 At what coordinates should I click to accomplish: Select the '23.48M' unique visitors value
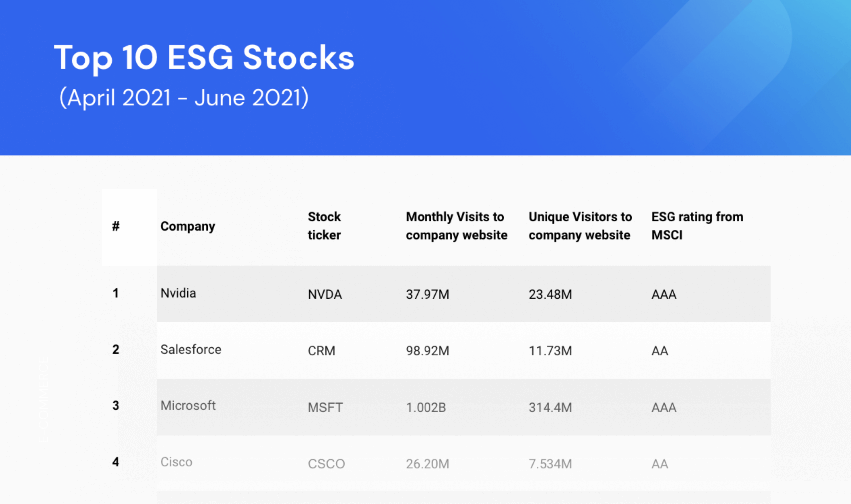(x=550, y=294)
